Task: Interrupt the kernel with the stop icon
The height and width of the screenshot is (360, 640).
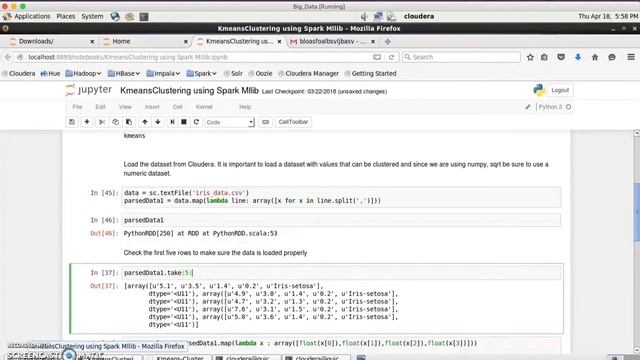Action: (x=184, y=122)
